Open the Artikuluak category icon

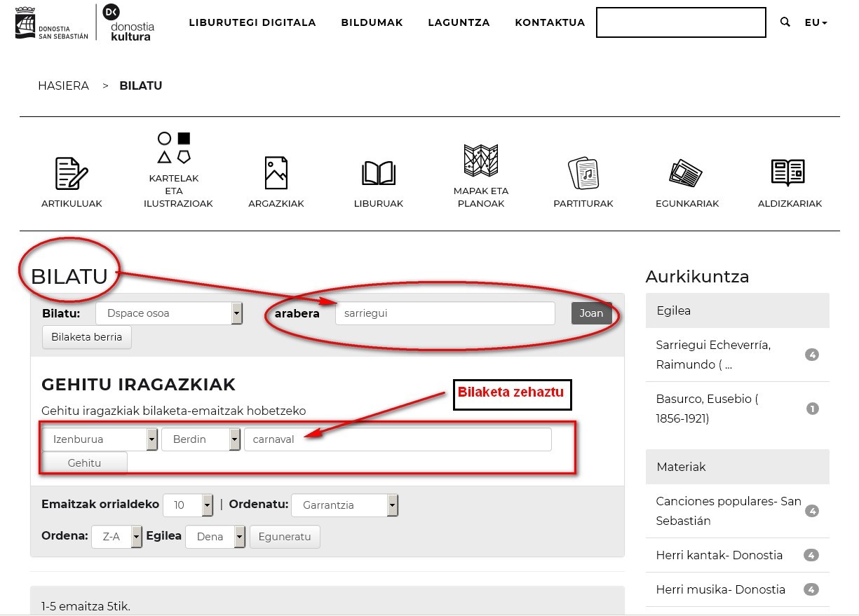[x=71, y=173]
